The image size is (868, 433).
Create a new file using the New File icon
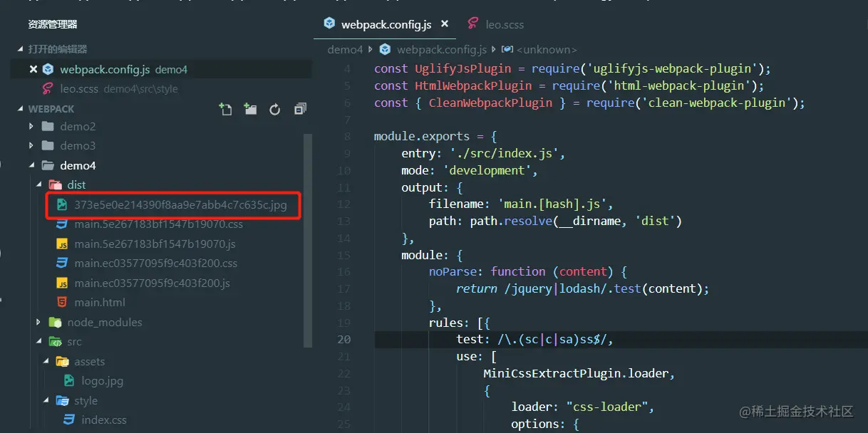coord(225,109)
